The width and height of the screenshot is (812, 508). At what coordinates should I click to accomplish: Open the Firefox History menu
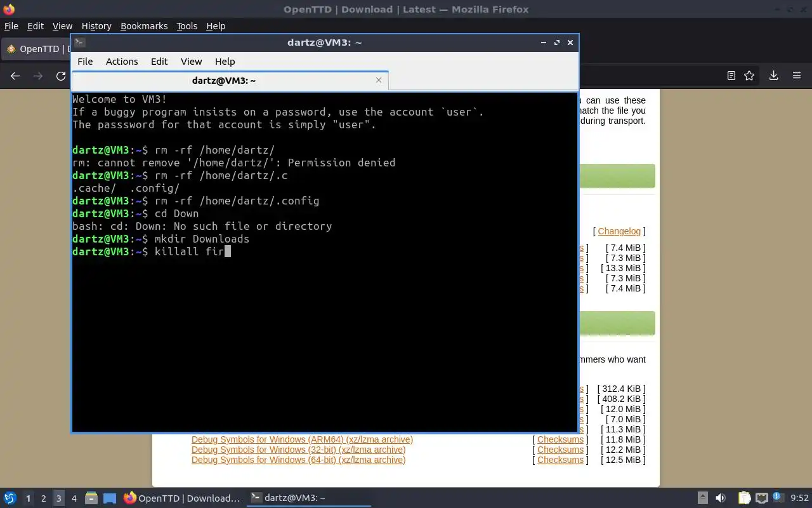coord(96,26)
